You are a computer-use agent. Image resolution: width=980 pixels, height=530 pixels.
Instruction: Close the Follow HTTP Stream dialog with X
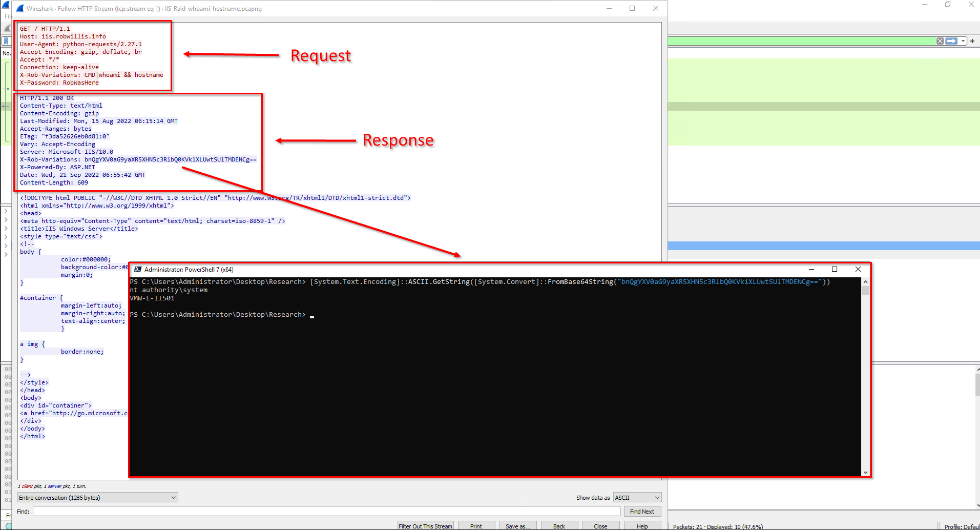click(x=656, y=8)
